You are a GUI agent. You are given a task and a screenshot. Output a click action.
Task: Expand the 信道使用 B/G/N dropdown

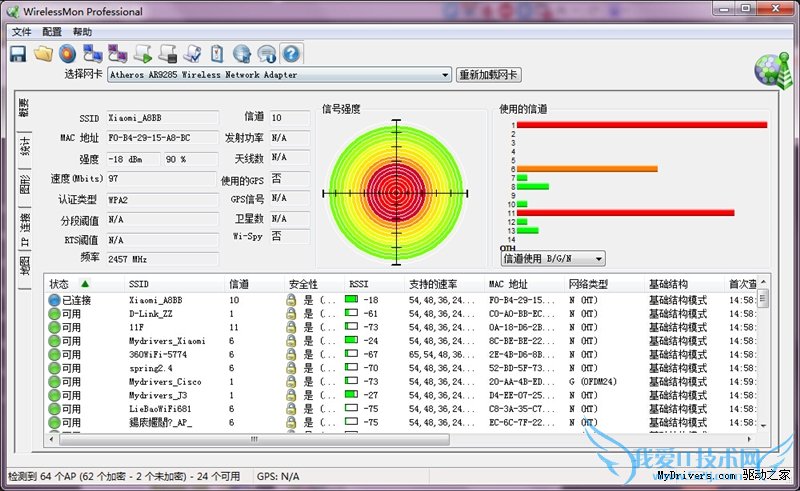tap(552, 259)
